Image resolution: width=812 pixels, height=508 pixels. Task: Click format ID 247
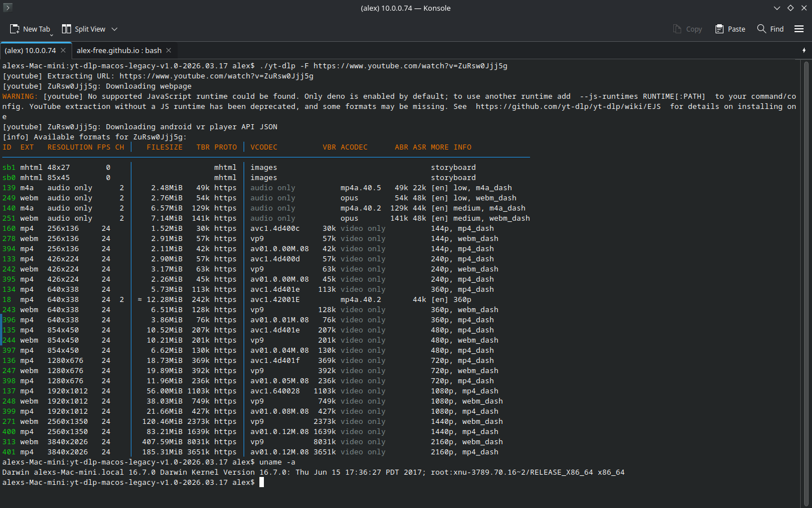tap(9, 371)
